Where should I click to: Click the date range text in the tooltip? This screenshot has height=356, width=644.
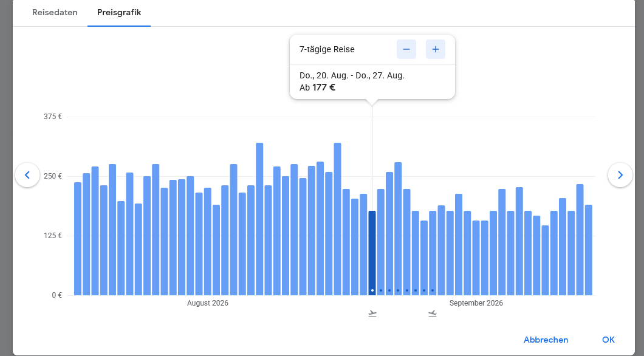click(x=352, y=76)
